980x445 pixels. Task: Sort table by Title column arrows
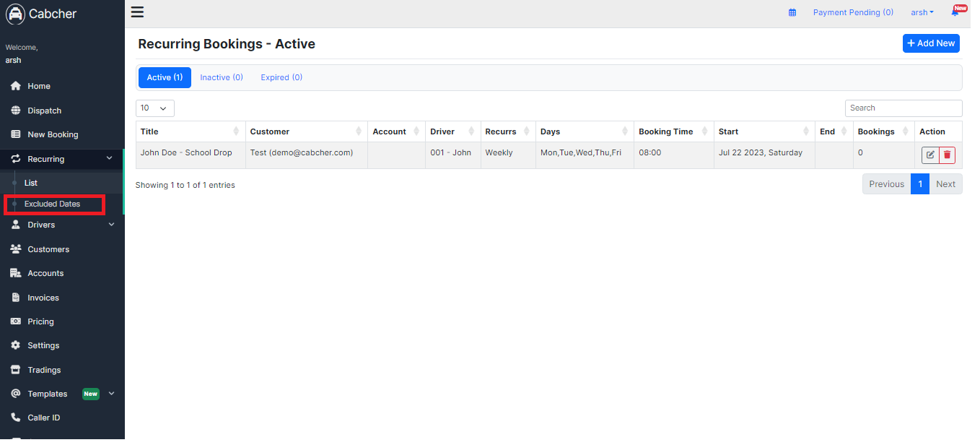pyautogui.click(x=236, y=131)
